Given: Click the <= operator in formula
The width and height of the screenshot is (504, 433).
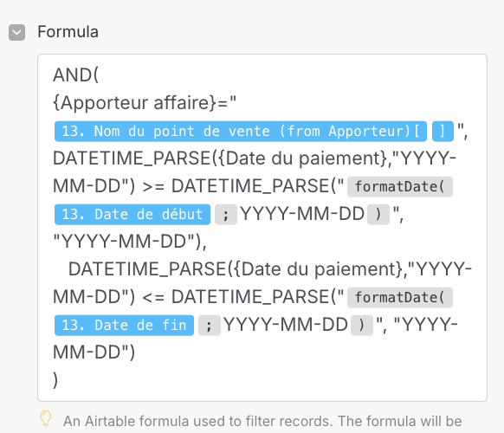Looking at the screenshot, I should (x=153, y=297).
